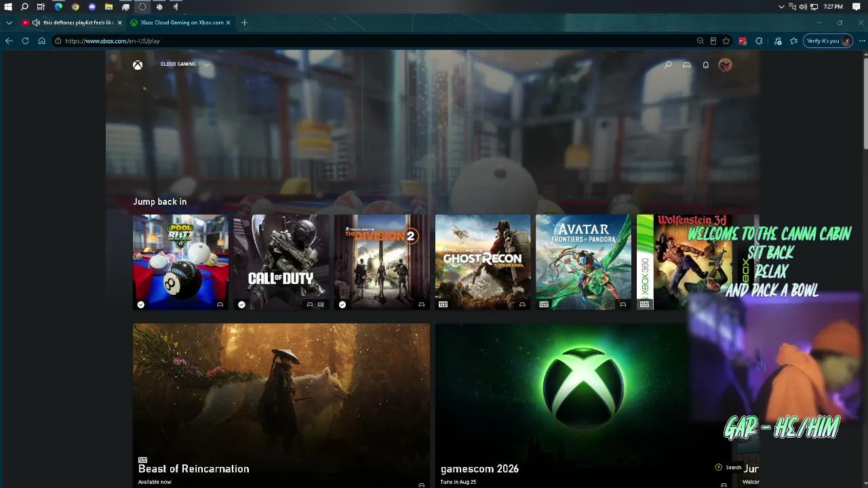Show hidden system tray icons
The image size is (868, 488).
pyautogui.click(x=781, y=7)
